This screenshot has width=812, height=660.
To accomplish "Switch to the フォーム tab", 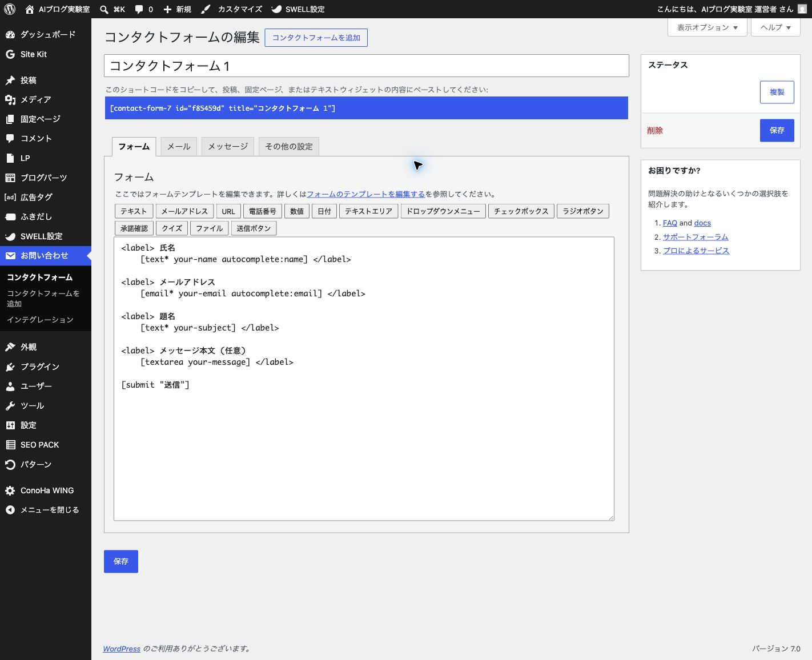I will [x=134, y=147].
